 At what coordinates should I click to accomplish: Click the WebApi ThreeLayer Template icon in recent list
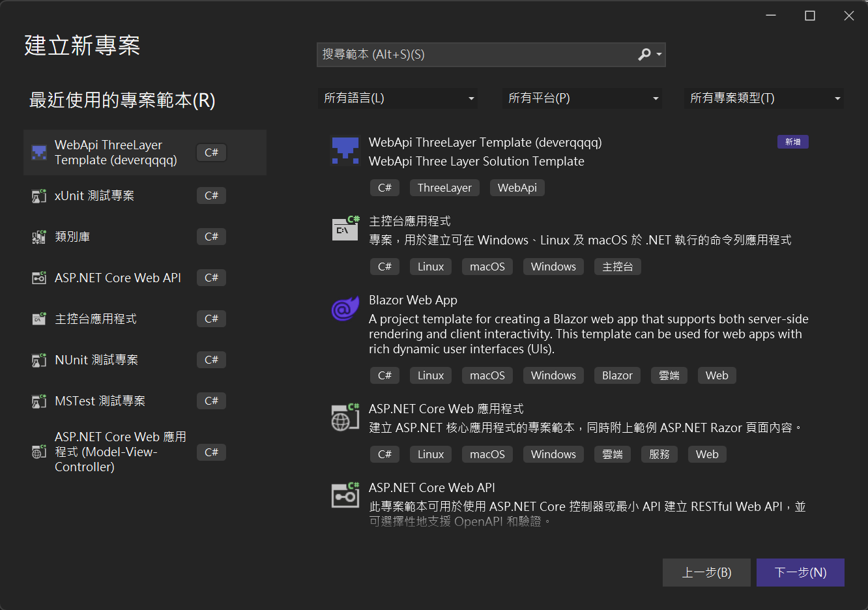(39, 152)
